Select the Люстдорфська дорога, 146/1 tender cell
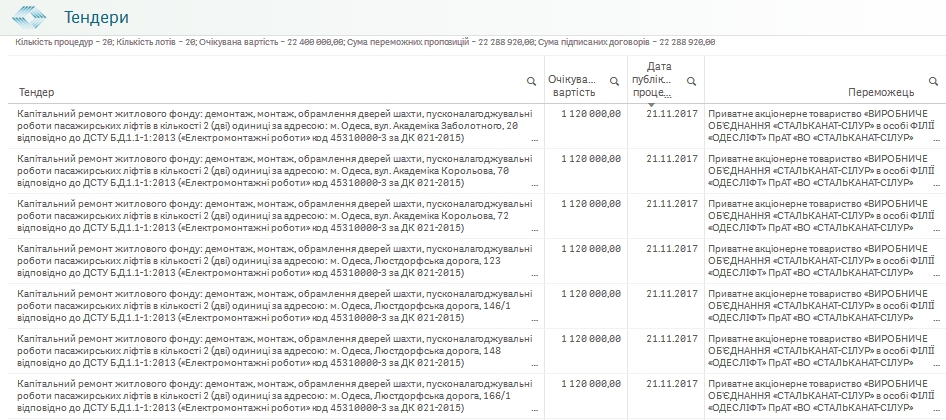 (x=275, y=305)
